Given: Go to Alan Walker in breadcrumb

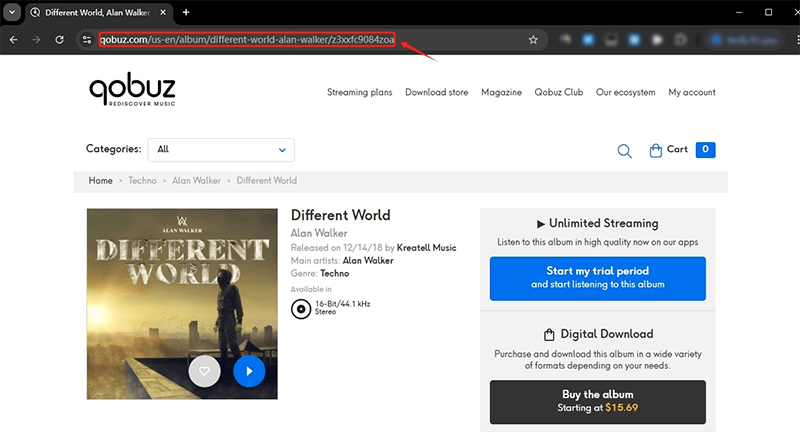Looking at the screenshot, I should tap(196, 181).
